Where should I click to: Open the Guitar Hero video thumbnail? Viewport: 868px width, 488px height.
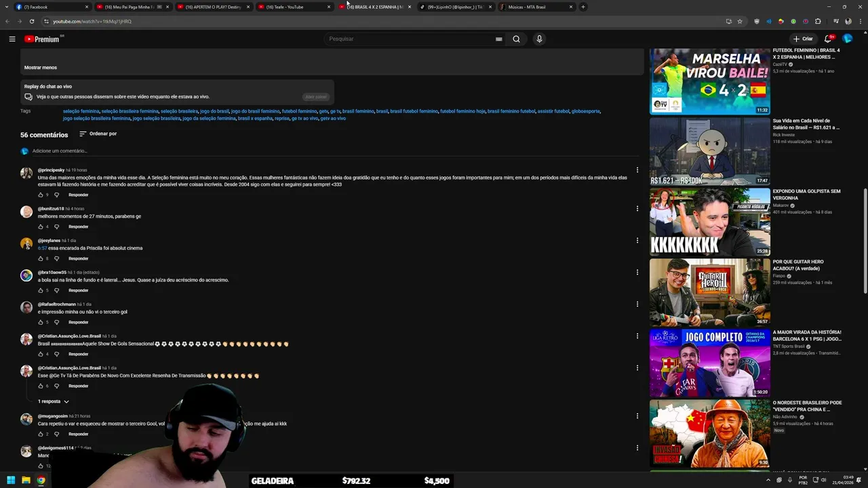[709, 292]
